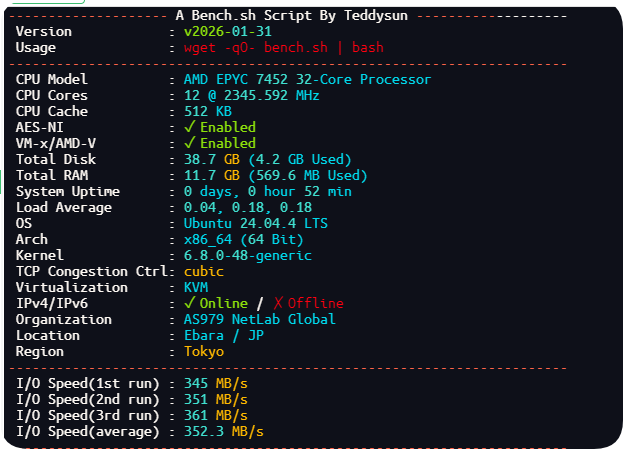Viewport: 623px width, 449px height.
Task: Select the Region value Tokyo
Action: tap(204, 351)
